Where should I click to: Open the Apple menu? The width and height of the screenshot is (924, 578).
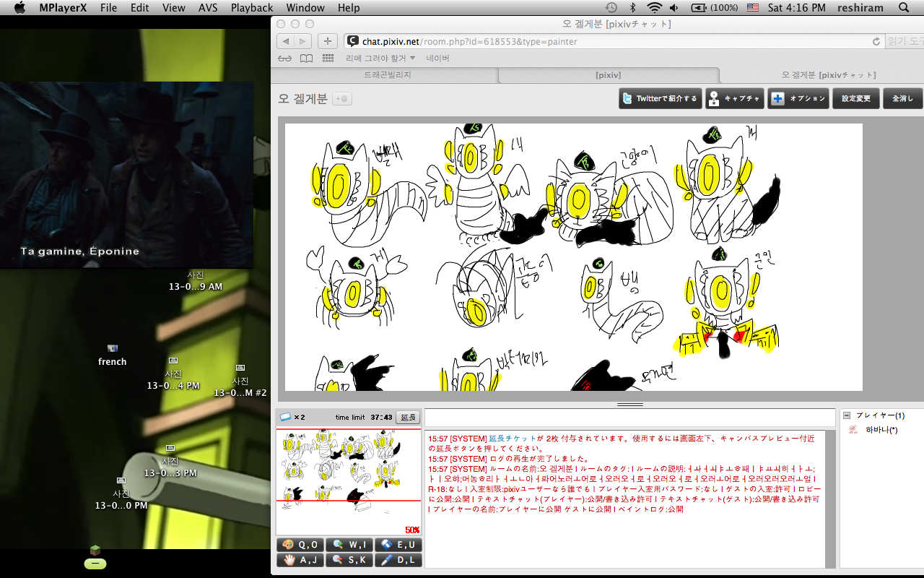click(19, 8)
